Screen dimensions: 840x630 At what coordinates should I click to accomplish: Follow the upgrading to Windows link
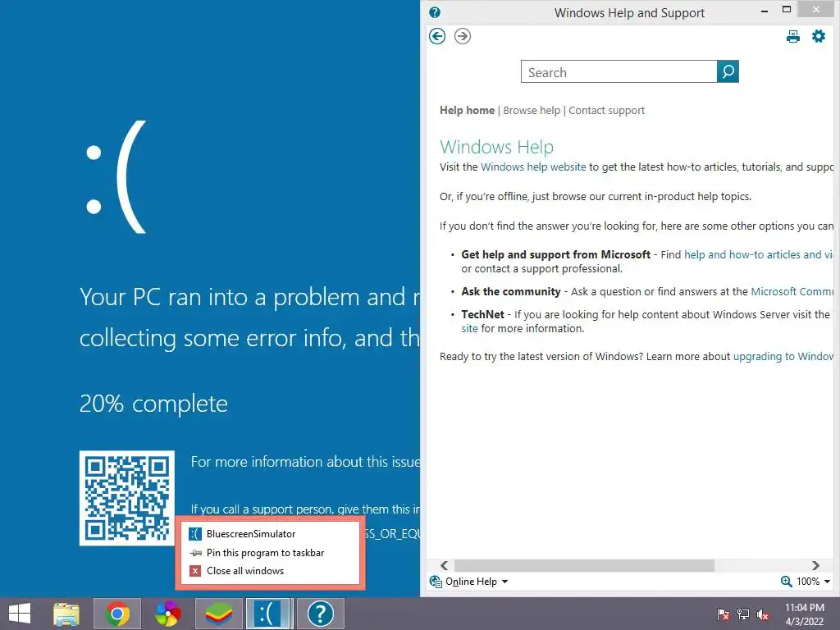click(x=783, y=356)
